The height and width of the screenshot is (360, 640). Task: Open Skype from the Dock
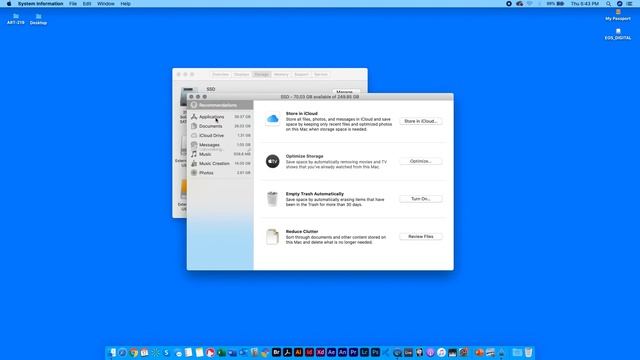pyautogui.click(x=166, y=352)
